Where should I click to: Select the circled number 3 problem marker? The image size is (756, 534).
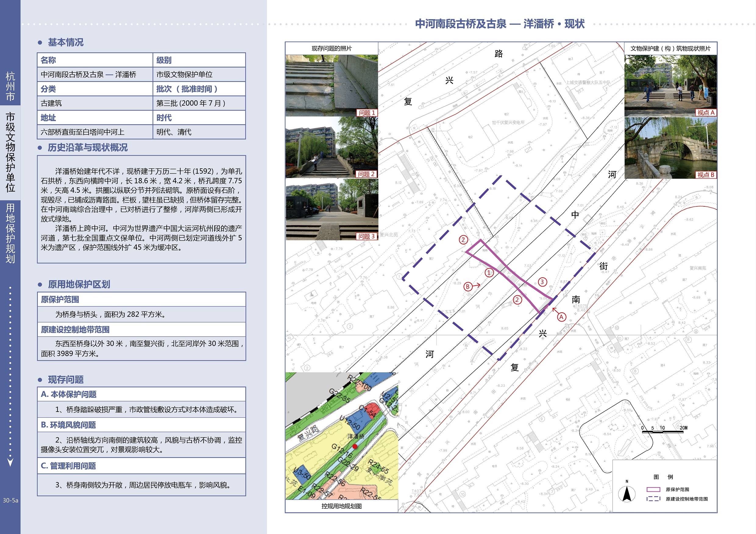542,282
